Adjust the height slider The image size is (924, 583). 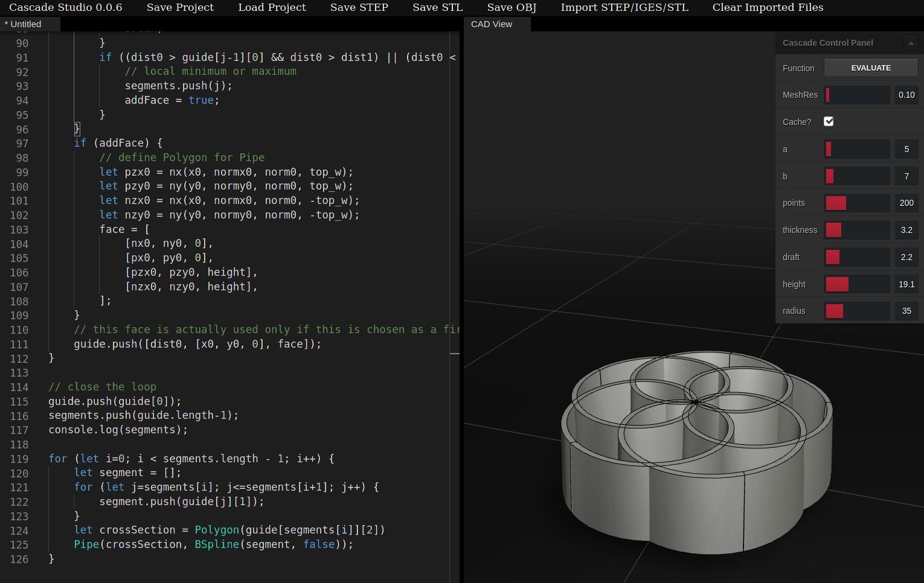[857, 284]
